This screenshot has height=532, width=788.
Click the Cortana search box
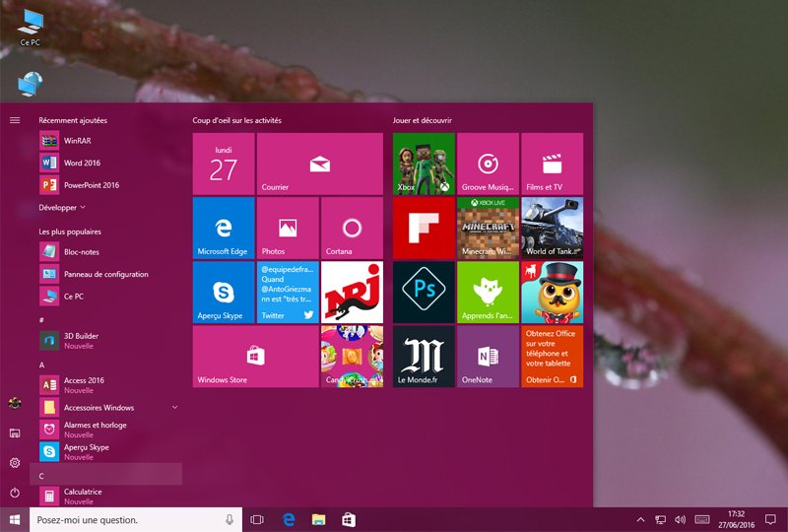coord(128,519)
